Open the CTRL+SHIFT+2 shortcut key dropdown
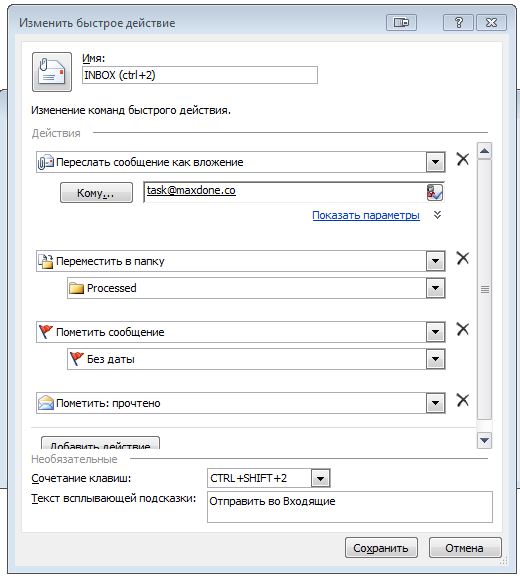520x577 pixels. 321,478
